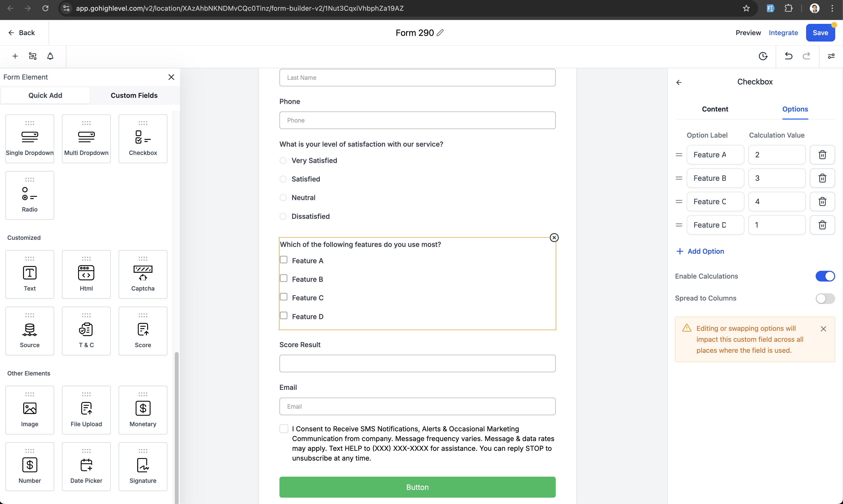
Task: Switch to the Custom Fields tab
Action: [134, 95]
